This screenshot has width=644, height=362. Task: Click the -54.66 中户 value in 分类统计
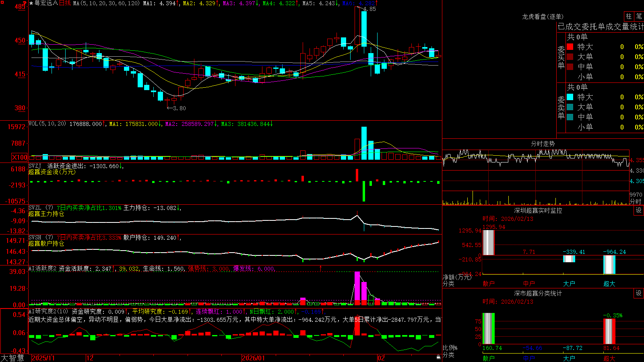(x=532, y=348)
